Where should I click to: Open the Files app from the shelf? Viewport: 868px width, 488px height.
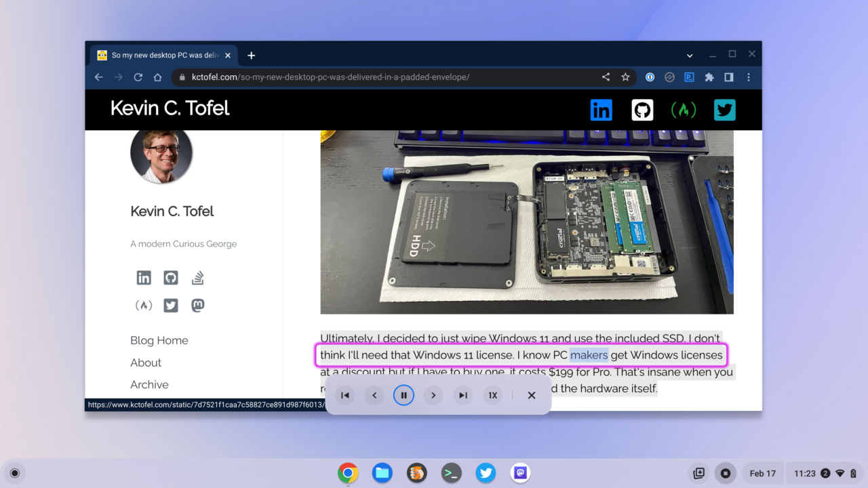point(382,473)
